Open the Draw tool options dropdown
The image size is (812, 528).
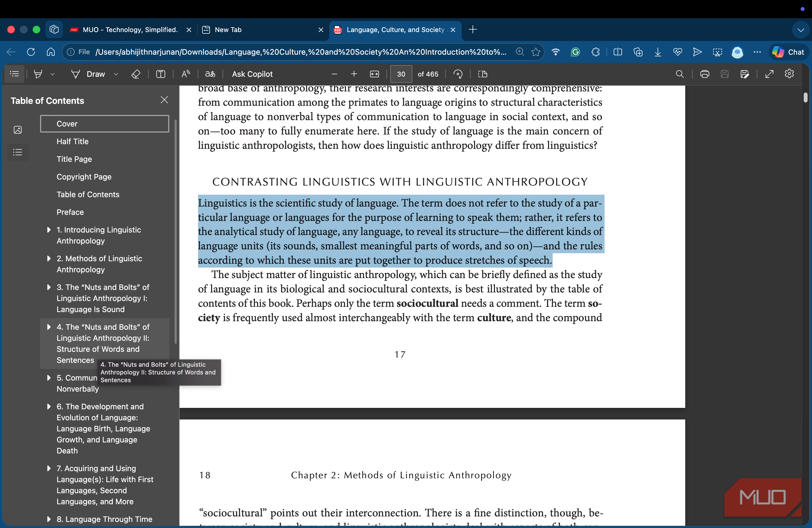point(116,74)
